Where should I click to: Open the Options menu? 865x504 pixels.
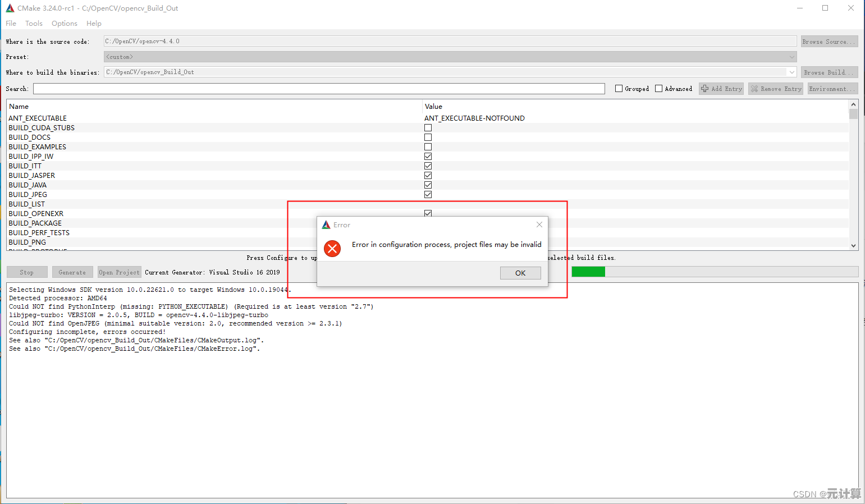coord(64,24)
